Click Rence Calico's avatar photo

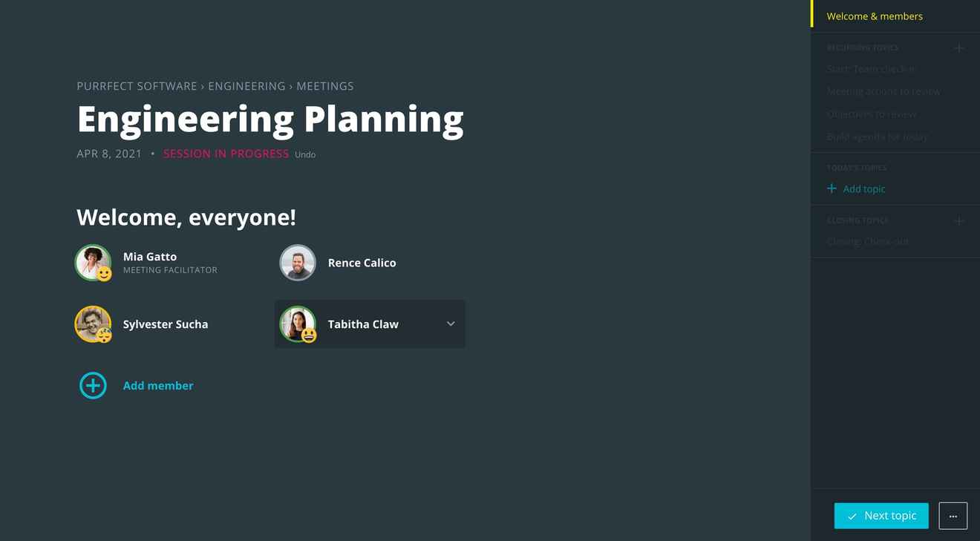[298, 263]
